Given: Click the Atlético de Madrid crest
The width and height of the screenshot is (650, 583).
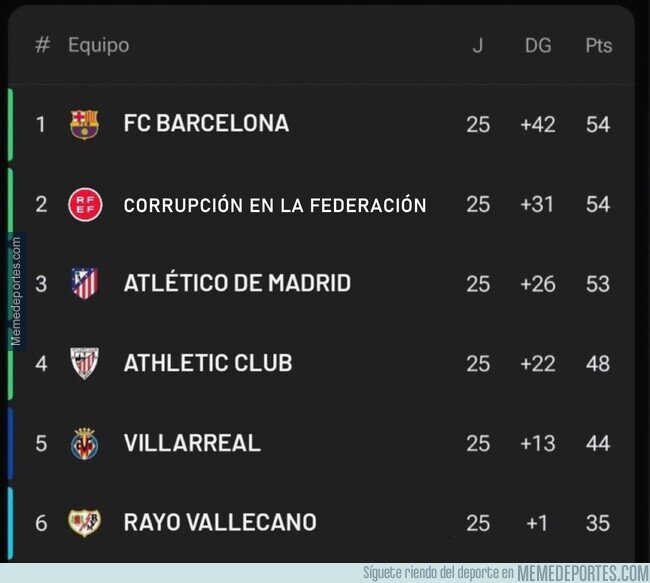Looking at the screenshot, I should pos(85,284).
